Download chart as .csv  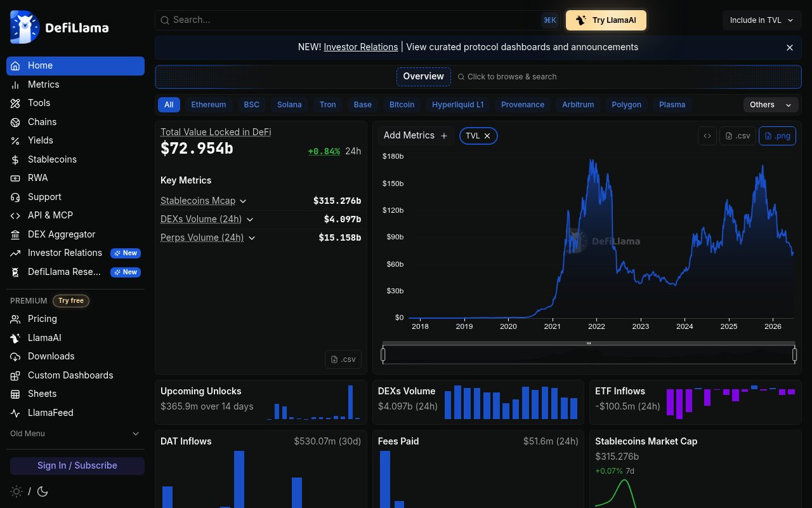coord(738,136)
